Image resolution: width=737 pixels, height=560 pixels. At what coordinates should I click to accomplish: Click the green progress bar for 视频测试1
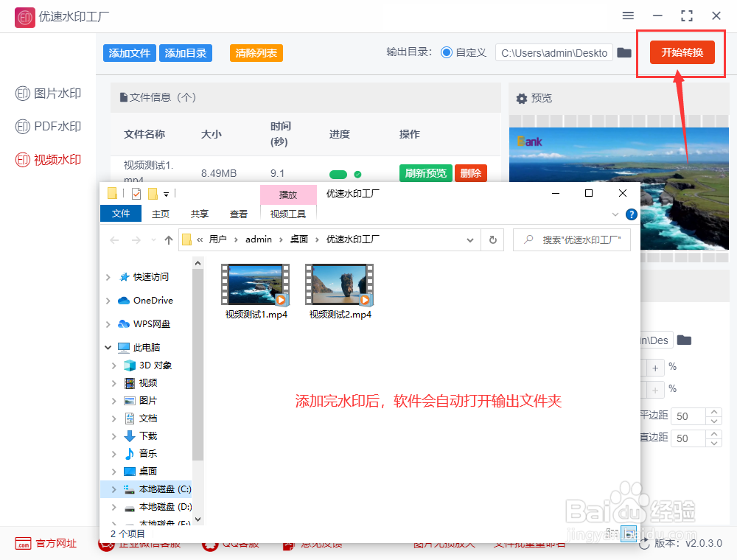coord(338,175)
